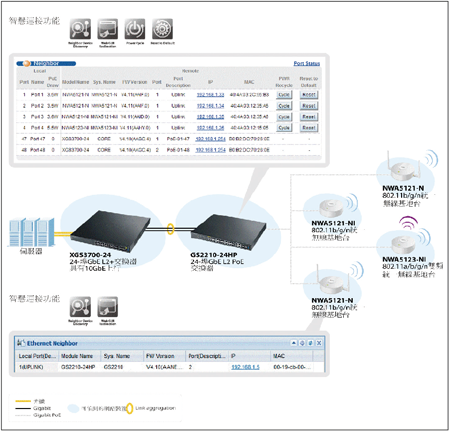Click the link aggregation ring between switches
Image resolution: width=450 pixels, height=432 pixels.
click(x=170, y=229)
